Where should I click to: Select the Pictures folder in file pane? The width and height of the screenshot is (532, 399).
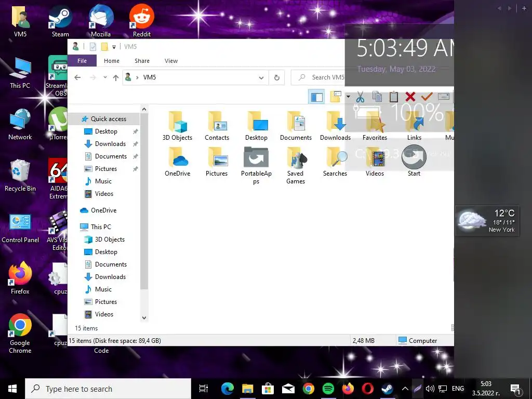217,162
